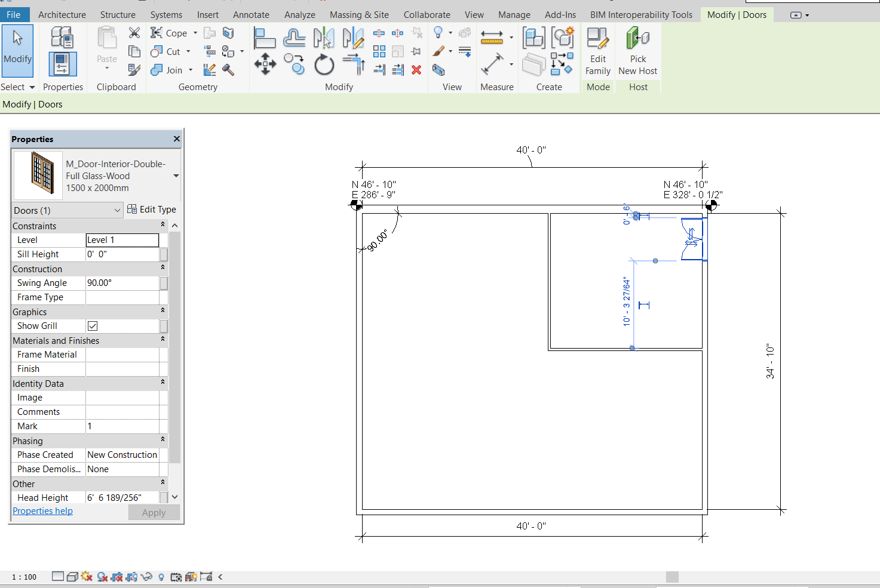Toggle Sun Path off icon in view bar

[87, 577]
